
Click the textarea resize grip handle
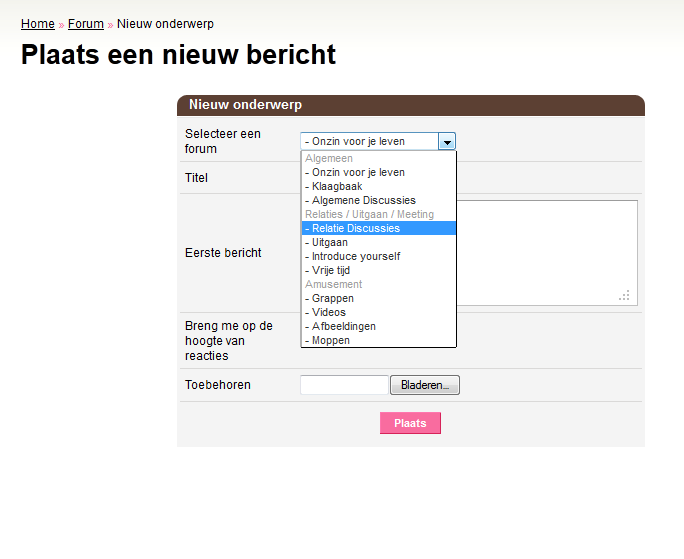(624, 295)
